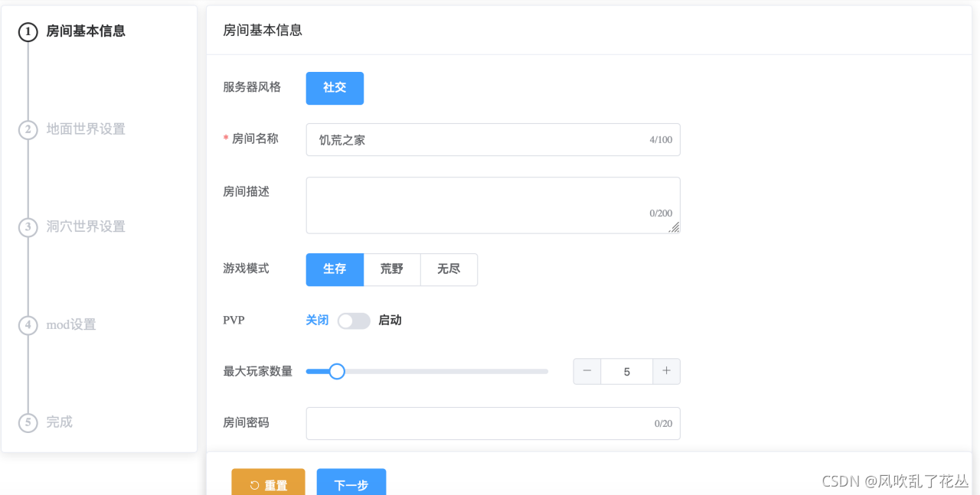This screenshot has width=980, height=495.
Task: Click the 游戏模式 label
Action: 246,269
